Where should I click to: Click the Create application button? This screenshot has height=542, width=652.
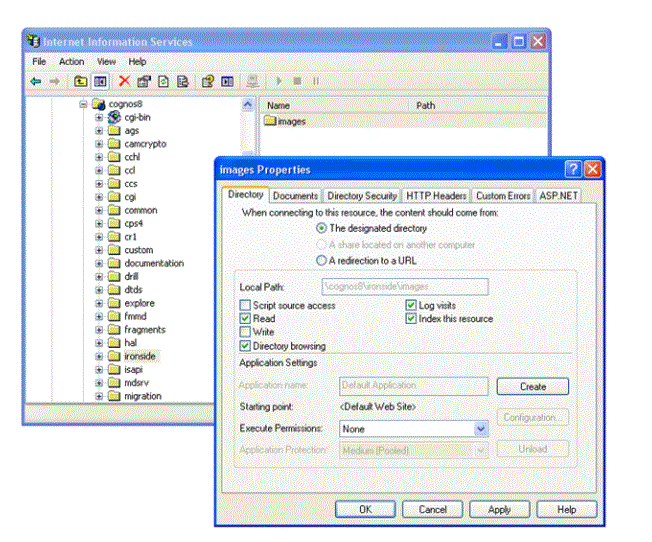[x=533, y=386]
